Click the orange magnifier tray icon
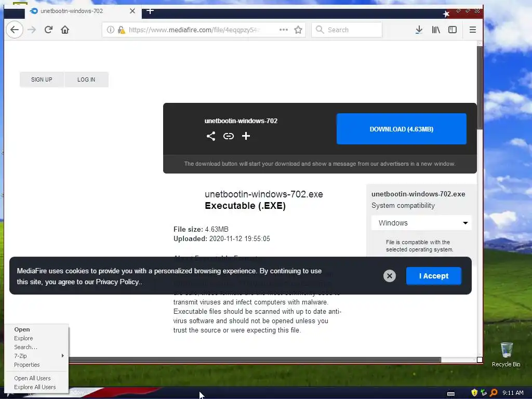Screen dimensions: 532x399 coord(494,393)
